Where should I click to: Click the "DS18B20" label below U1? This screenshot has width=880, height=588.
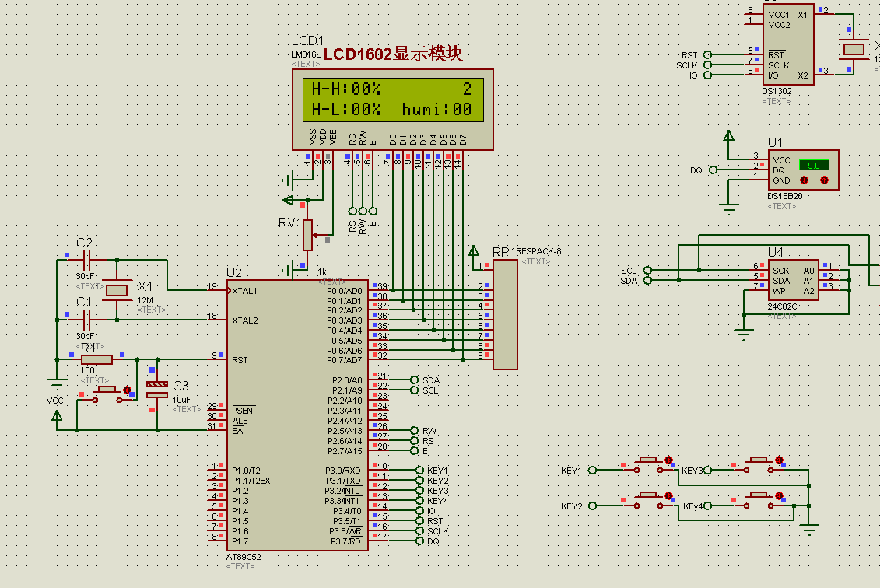(x=784, y=196)
